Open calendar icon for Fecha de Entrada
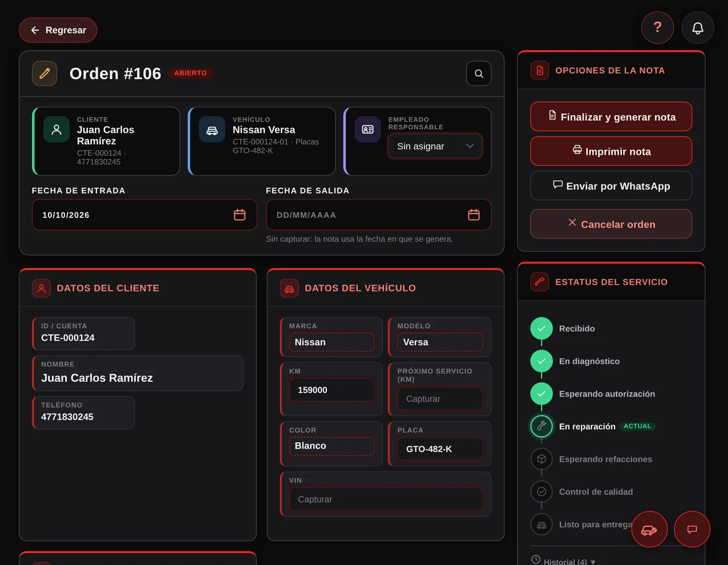Screen dimensions: 728x565 [x=240, y=215]
